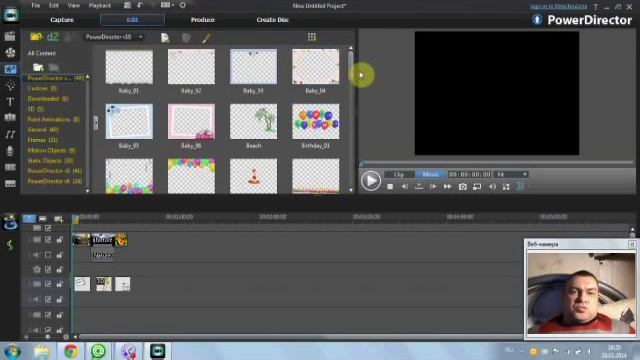Click the undo arrow in the top bar
This screenshot has width=640, height=360.
click(140, 5)
